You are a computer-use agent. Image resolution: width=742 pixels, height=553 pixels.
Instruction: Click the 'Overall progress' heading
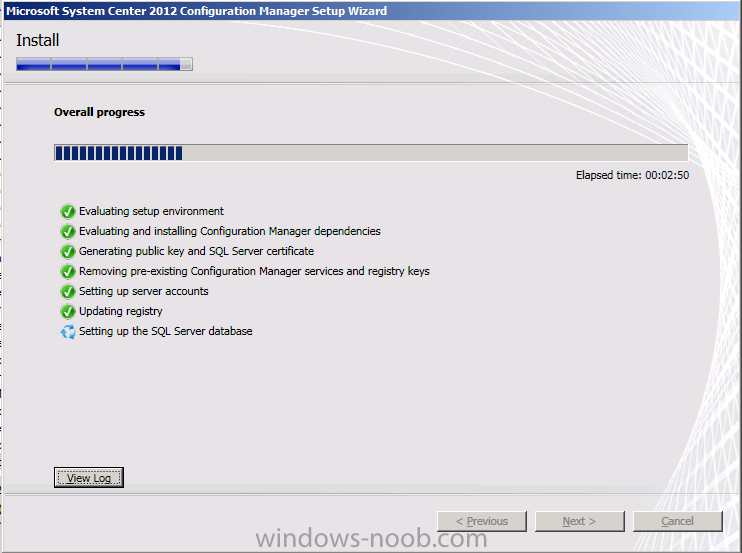(x=99, y=112)
